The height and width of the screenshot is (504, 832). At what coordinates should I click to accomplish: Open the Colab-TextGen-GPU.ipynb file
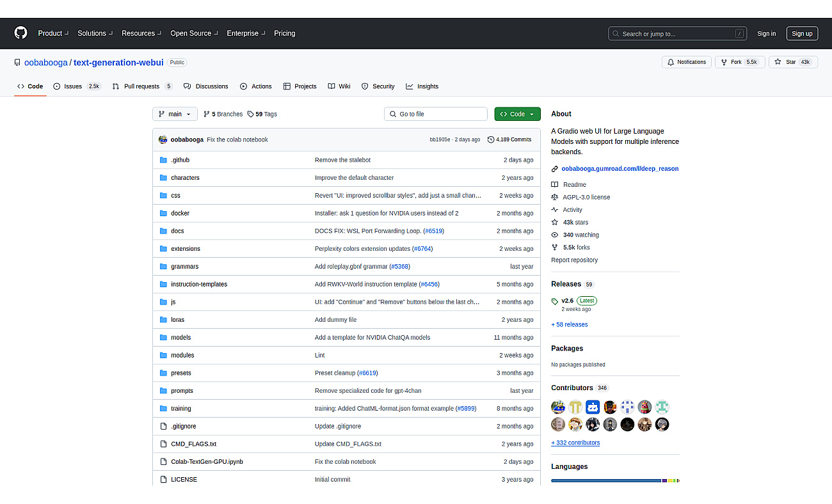[207, 462]
